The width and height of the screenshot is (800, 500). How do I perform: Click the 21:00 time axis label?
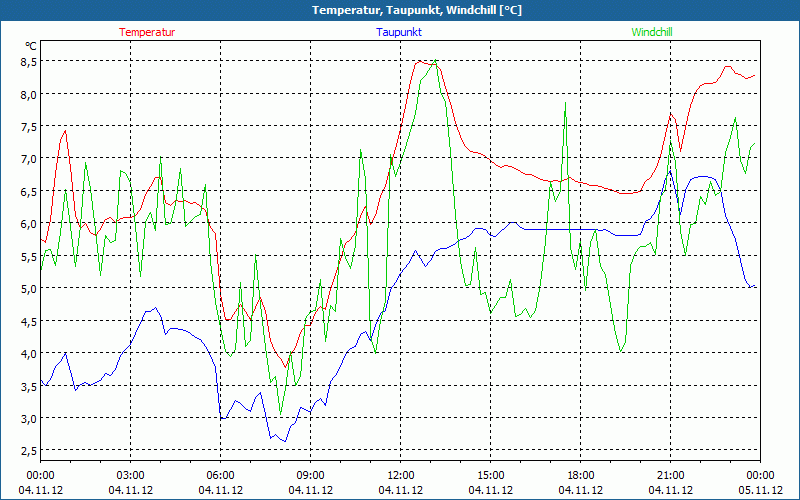tap(670, 476)
